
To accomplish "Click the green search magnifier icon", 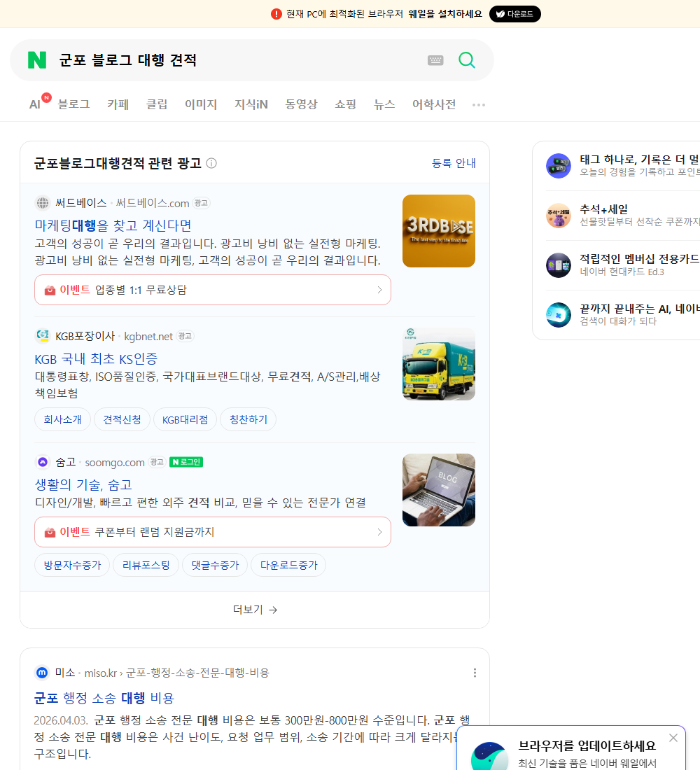I will point(467,60).
